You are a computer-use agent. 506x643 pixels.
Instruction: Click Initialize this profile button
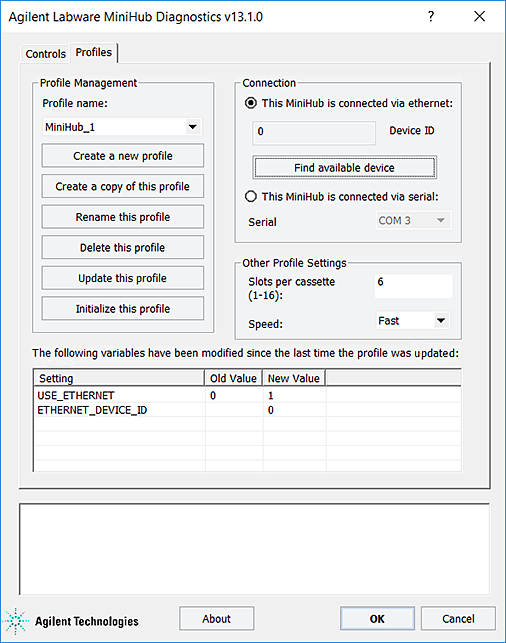pyautogui.click(x=123, y=308)
